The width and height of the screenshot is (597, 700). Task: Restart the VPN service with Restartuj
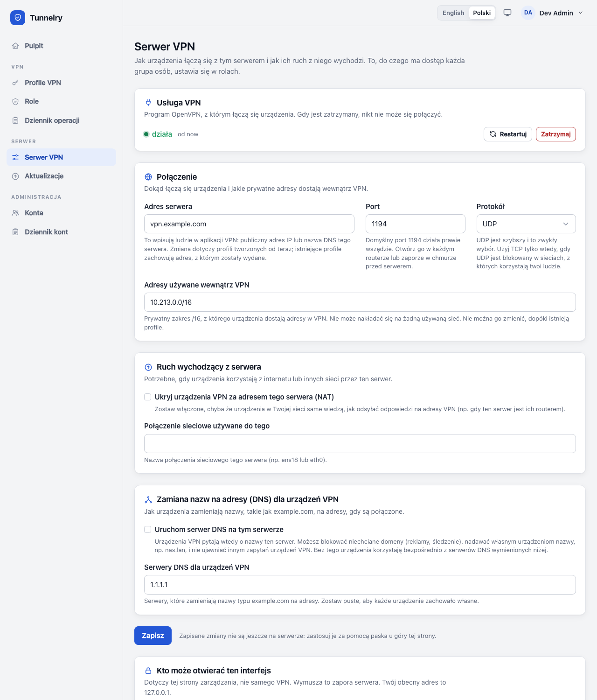pos(508,134)
